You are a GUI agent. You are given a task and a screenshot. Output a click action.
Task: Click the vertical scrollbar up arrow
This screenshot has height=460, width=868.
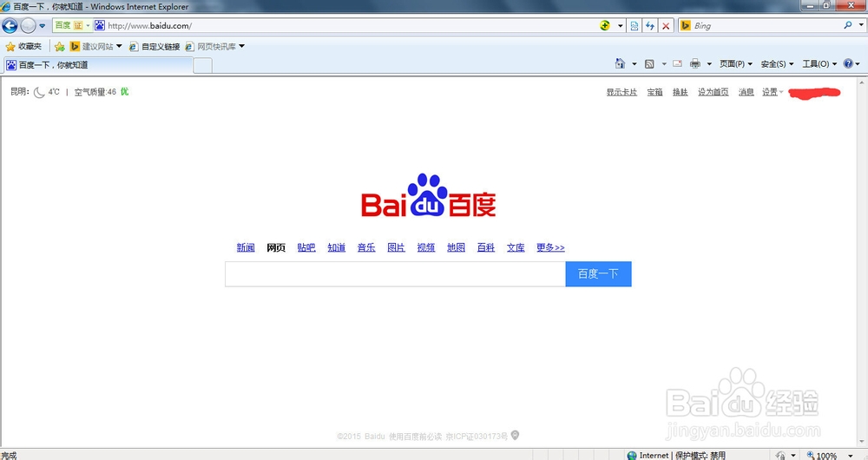coord(861,83)
